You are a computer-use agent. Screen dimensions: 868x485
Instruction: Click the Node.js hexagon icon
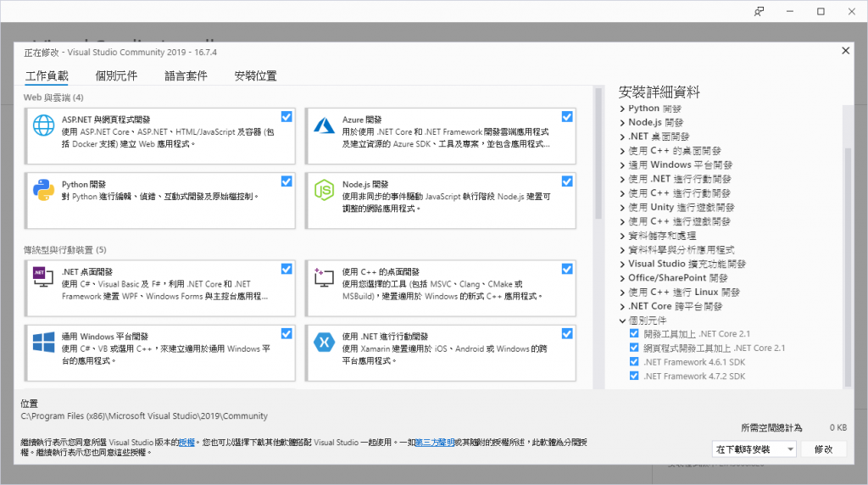pos(324,190)
